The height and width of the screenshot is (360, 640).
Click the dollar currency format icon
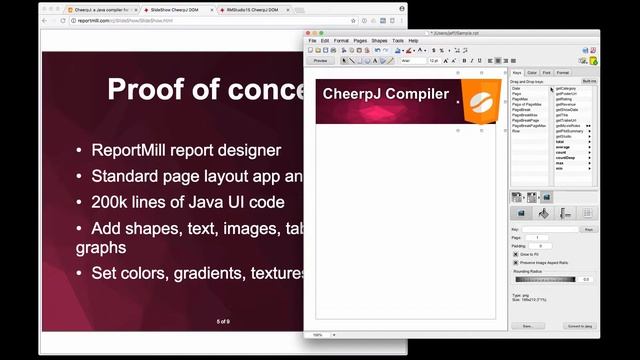tap(433, 50)
